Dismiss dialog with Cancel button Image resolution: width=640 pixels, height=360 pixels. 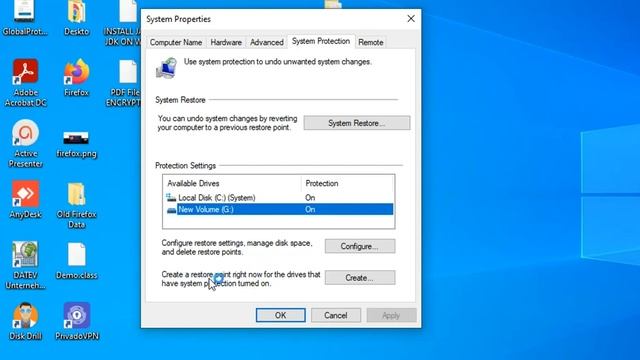tap(336, 315)
